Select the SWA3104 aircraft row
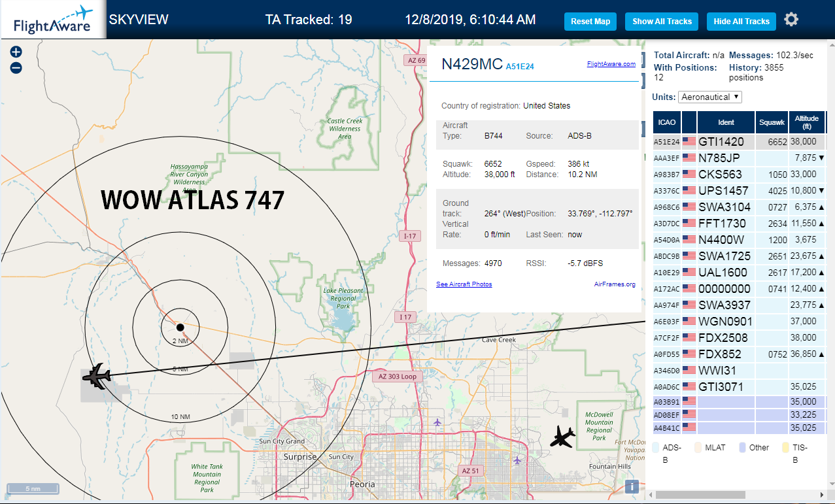 pos(740,207)
